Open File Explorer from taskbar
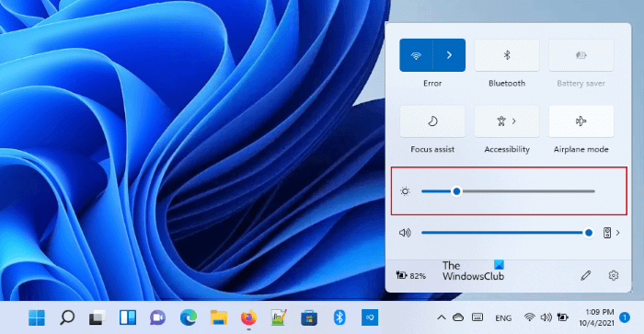This screenshot has width=644, height=334. click(219, 317)
